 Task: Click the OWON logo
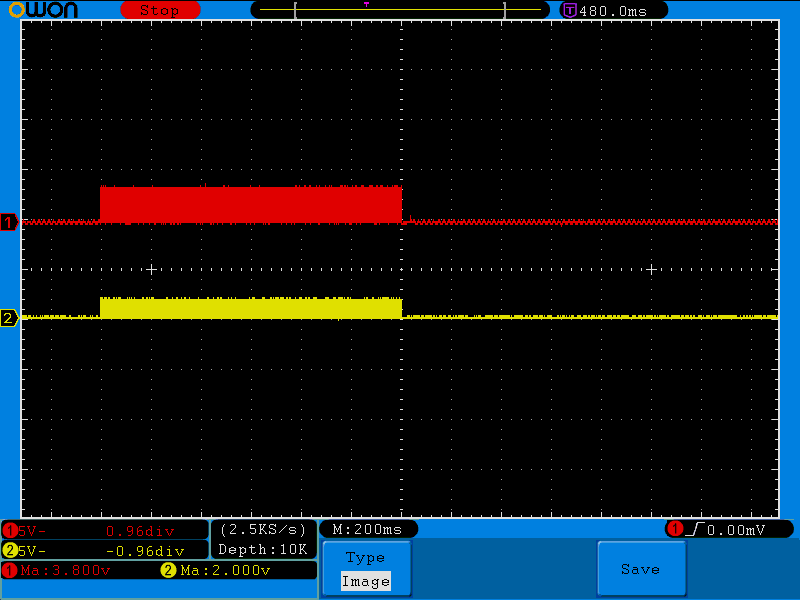[x=44, y=10]
